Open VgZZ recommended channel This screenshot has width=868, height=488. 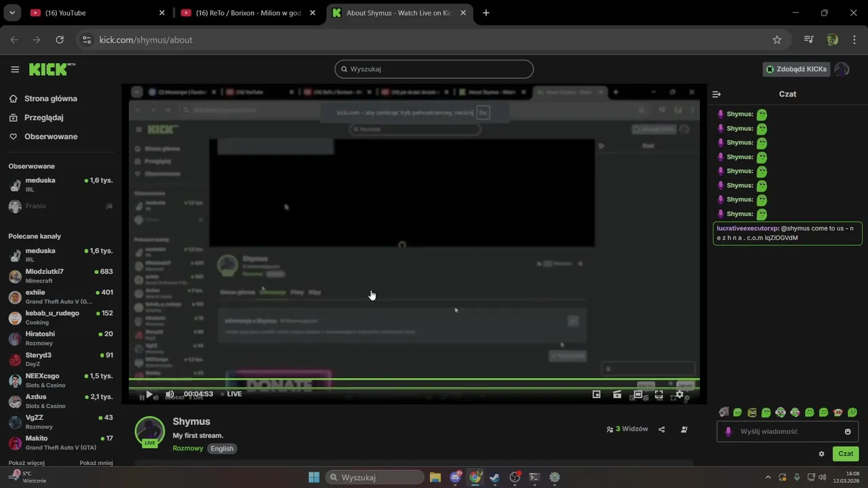tap(60, 422)
